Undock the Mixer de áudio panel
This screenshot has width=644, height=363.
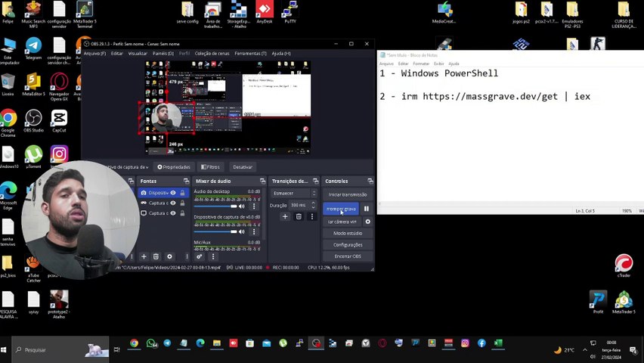(262, 181)
